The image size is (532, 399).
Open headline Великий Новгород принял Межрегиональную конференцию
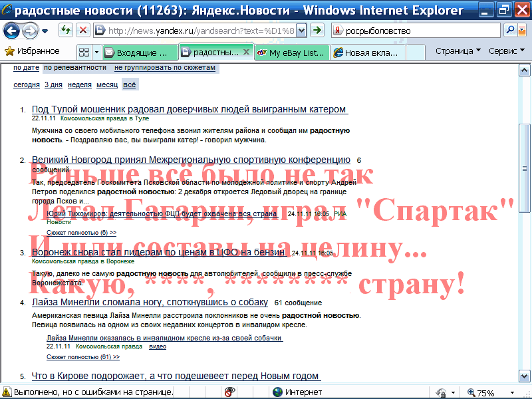point(191,160)
